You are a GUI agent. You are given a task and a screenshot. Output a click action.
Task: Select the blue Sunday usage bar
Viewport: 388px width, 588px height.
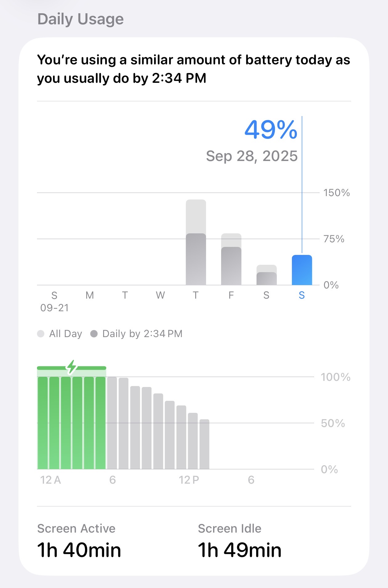coord(302,270)
